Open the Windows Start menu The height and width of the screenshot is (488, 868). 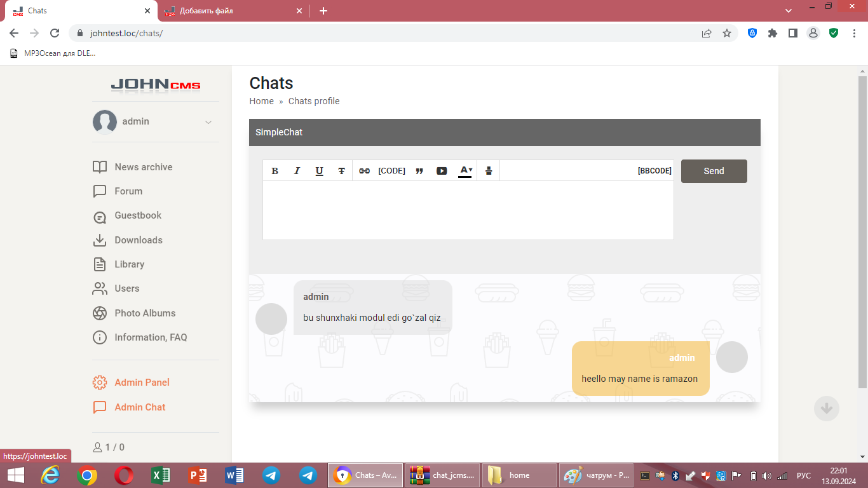(15, 475)
